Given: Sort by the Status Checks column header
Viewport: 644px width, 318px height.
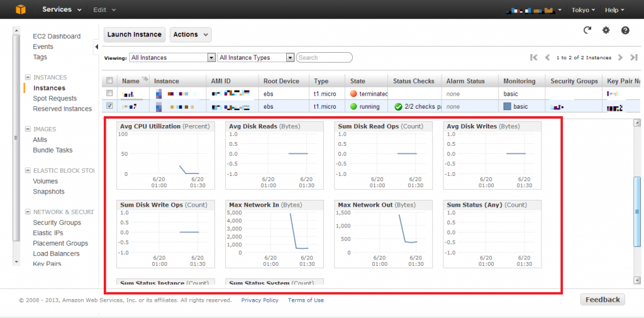Looking at the screenshot, I should [414, 81].
